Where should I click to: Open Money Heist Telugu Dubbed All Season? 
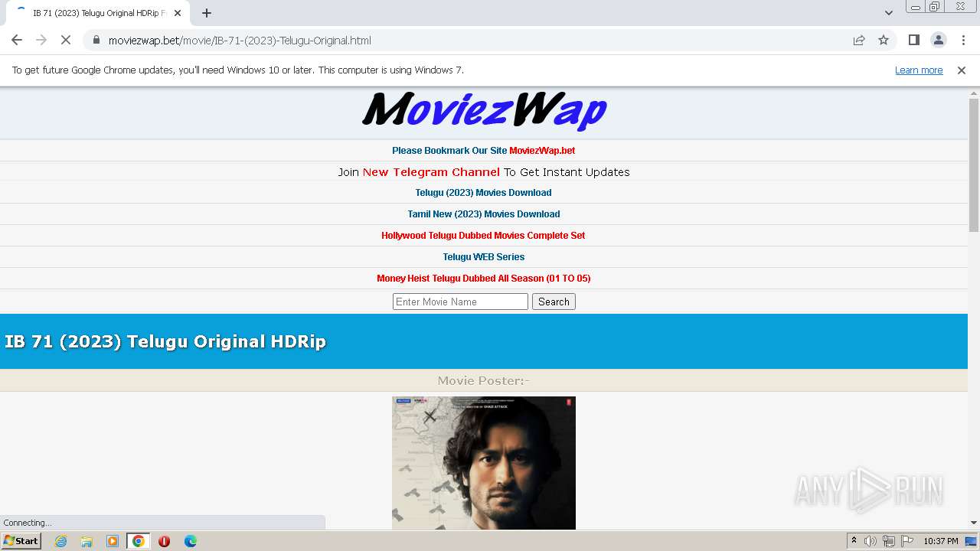click(484, 279)
